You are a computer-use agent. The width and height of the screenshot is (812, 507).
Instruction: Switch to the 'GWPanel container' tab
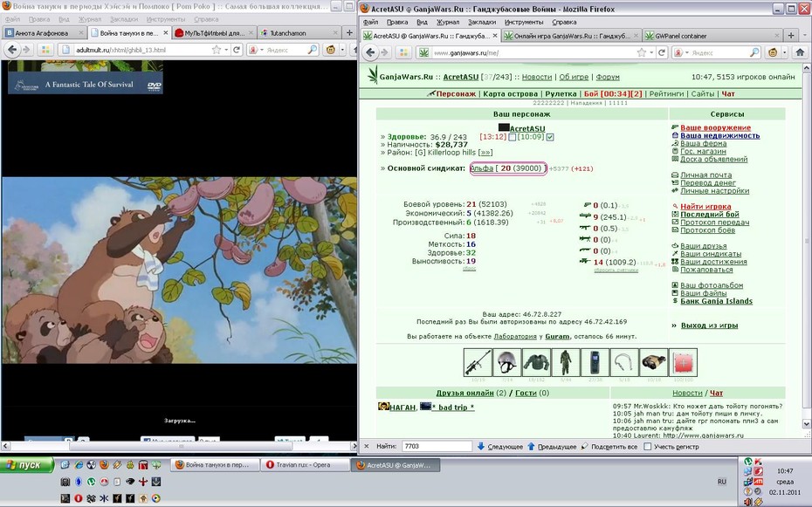pos(712,36)
